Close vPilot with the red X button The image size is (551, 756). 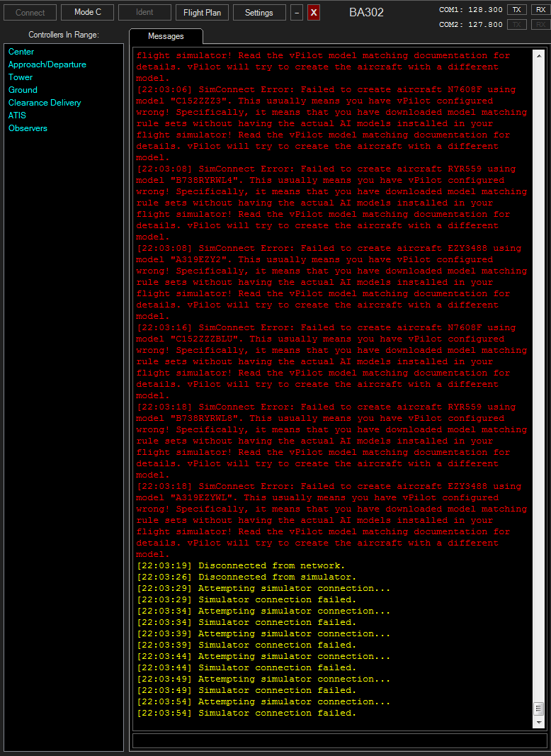pos(313,13)
